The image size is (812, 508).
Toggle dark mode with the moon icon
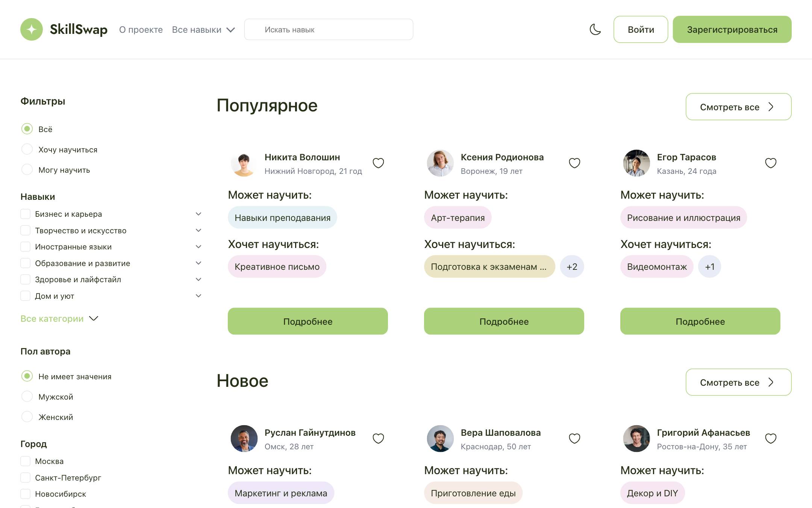click(595, 29)
